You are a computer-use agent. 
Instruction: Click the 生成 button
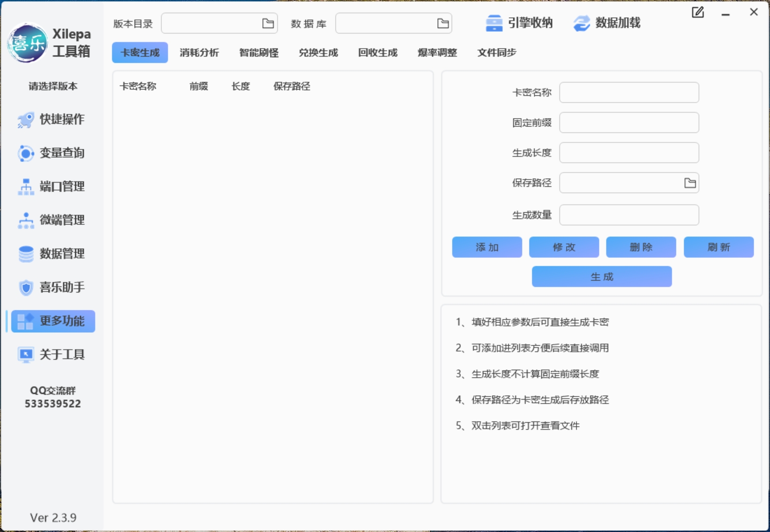(602, 277)
